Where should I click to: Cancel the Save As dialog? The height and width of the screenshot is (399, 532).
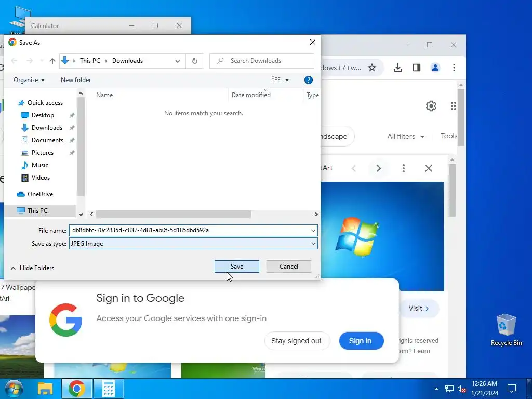[289, 267]
